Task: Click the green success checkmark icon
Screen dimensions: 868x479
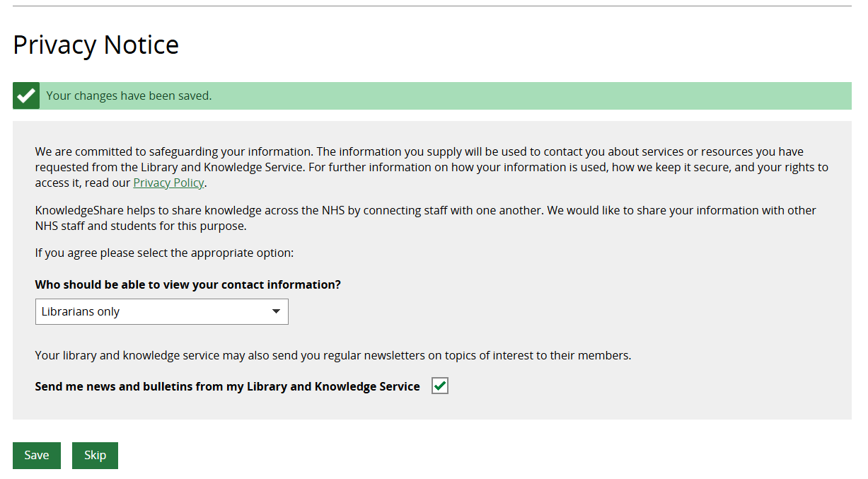Action: point(26,96)
